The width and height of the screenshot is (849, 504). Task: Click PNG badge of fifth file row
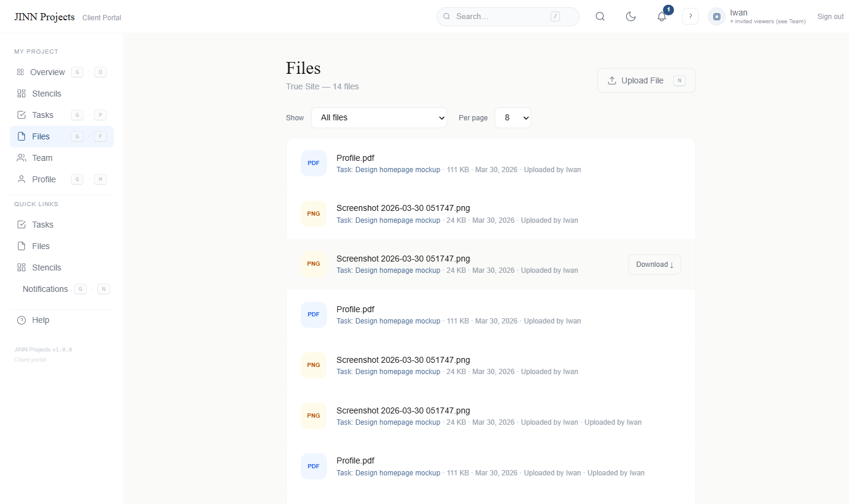click(314, 365)
